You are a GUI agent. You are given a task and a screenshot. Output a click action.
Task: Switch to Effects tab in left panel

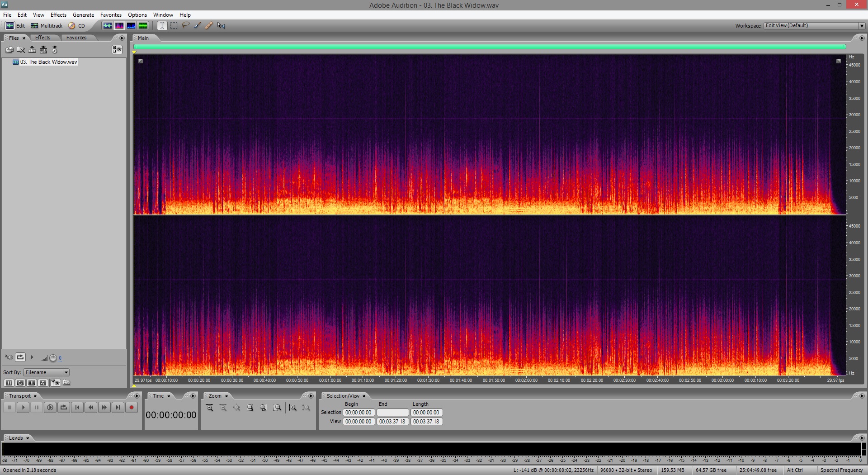pyautogui.click(x=43, y=38)
